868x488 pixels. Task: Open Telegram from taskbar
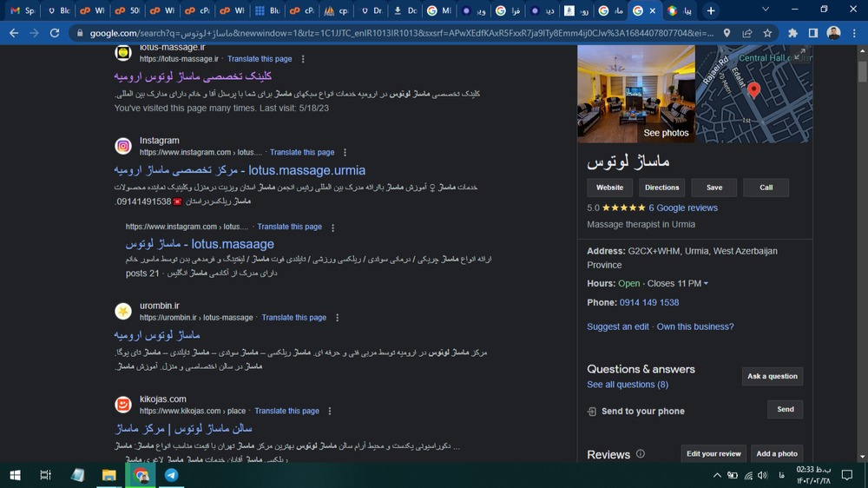coord(172,475)
